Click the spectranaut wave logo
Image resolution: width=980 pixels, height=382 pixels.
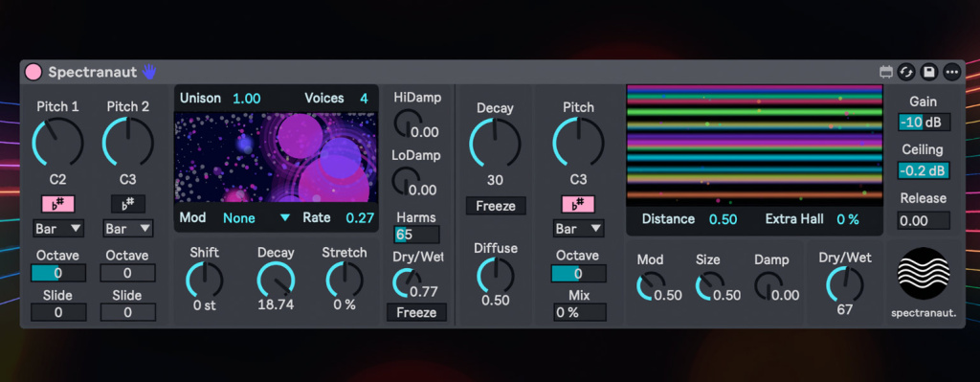point(924,273)
